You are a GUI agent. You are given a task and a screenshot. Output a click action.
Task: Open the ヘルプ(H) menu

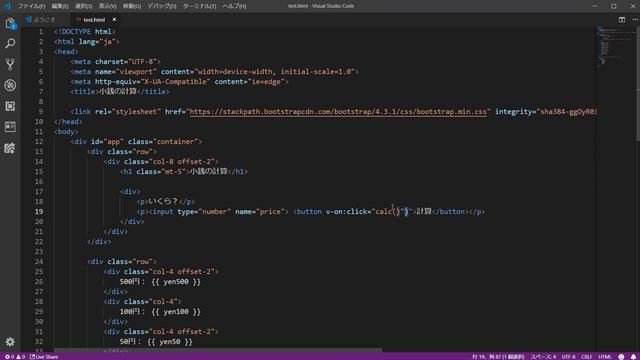(234, 6)
